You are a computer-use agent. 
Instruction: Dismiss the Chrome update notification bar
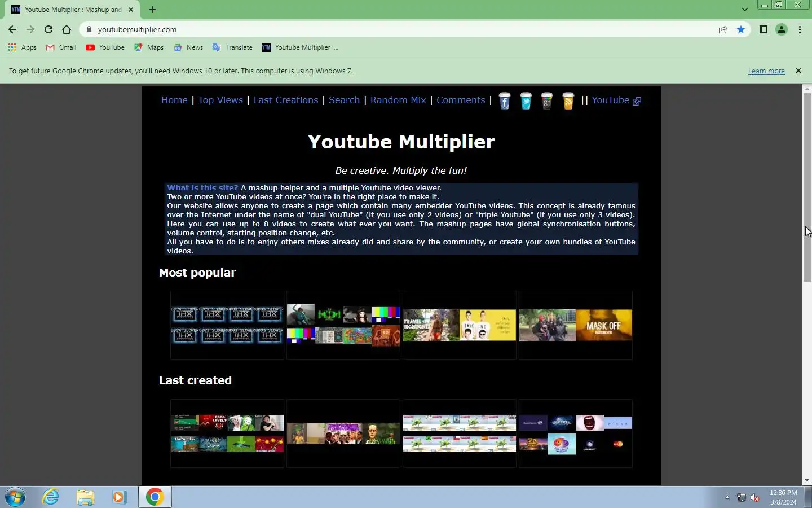798,71
